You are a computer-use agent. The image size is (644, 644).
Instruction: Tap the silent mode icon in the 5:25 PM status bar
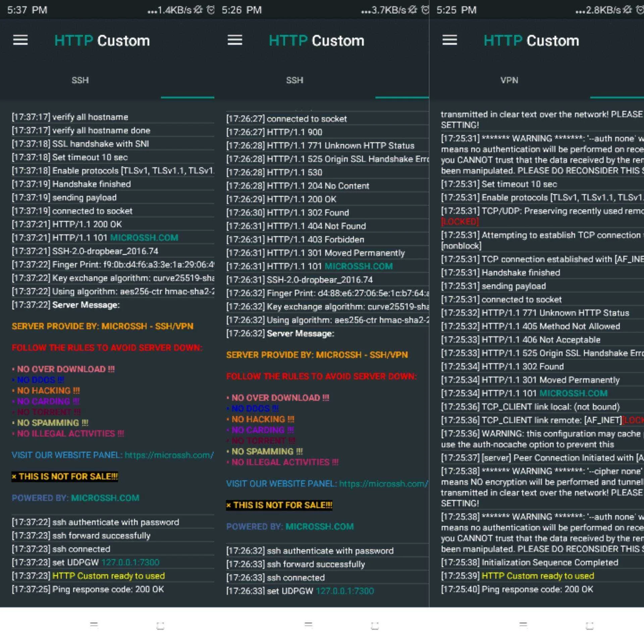click(627, 10)
